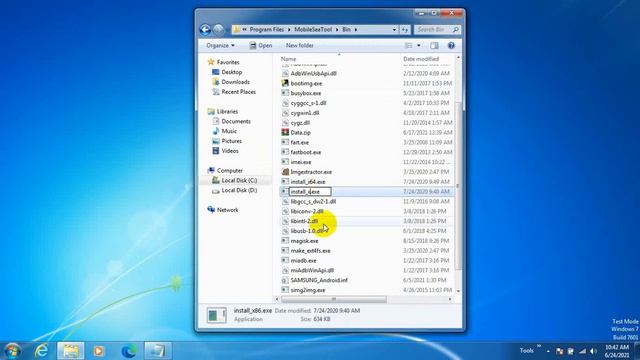Select the Data.zip archive icon
The height and width of the screenshot is (360, 640).
285,132
